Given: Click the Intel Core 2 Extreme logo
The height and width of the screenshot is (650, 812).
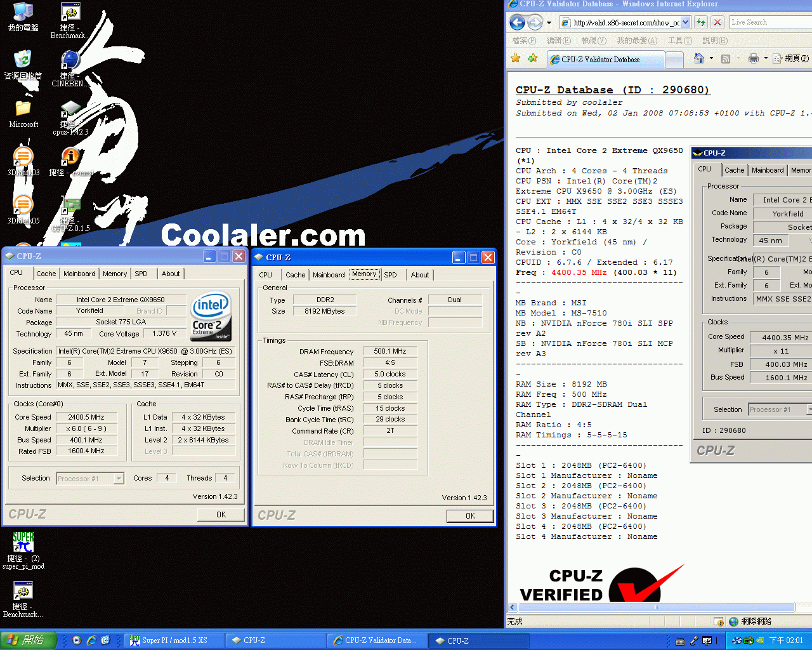Looking at the screenshot, I should click(211, 317).
